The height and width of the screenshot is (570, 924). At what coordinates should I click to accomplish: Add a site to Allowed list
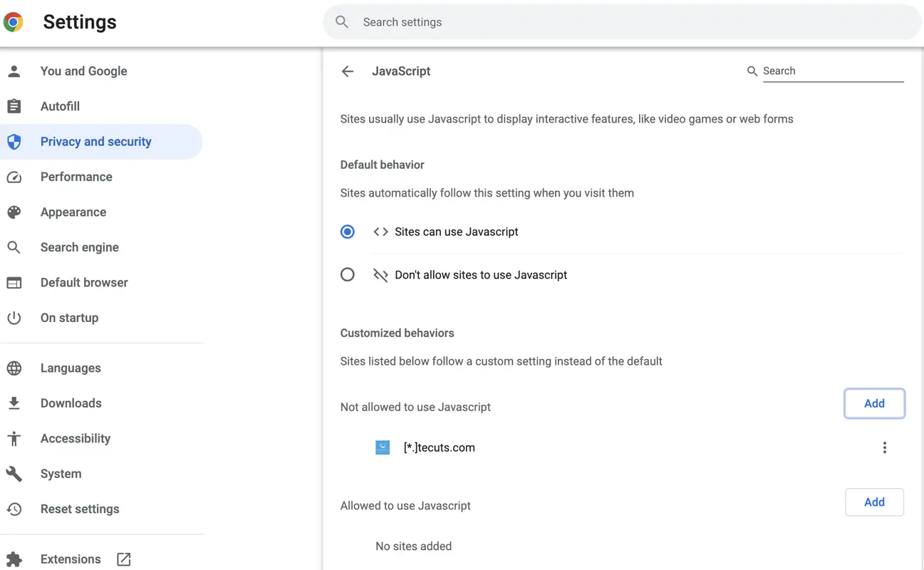tap(874, 502)
